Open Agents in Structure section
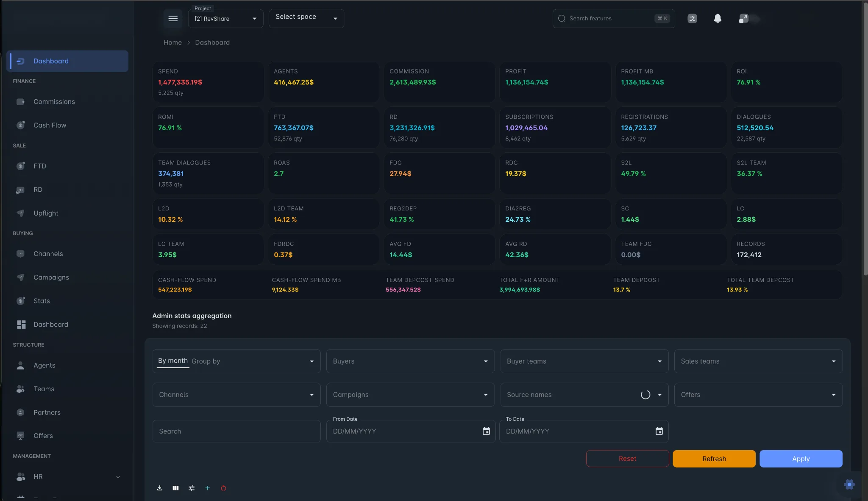This screenshot has width=868, height=501. pyautogui.click(x=67, y=365)
